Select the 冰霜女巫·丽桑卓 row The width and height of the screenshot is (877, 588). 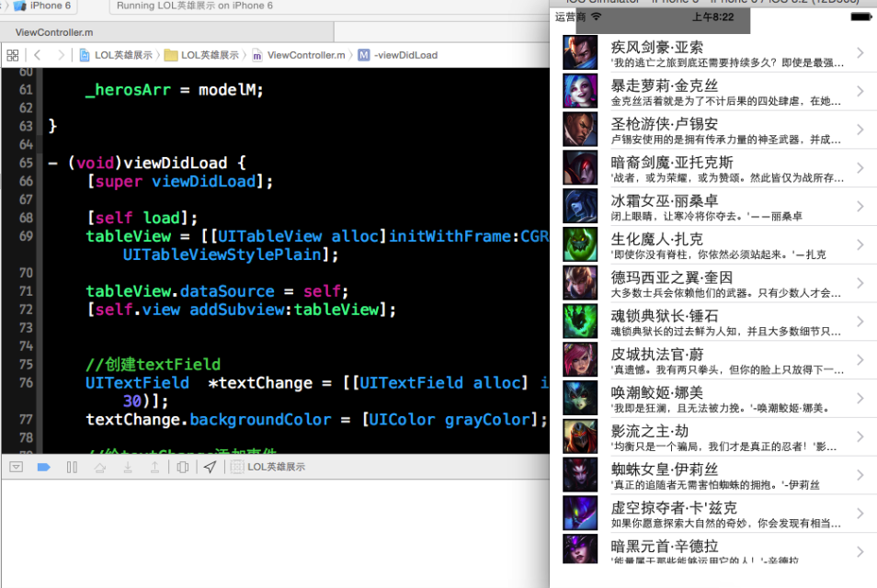coord(713,206)
